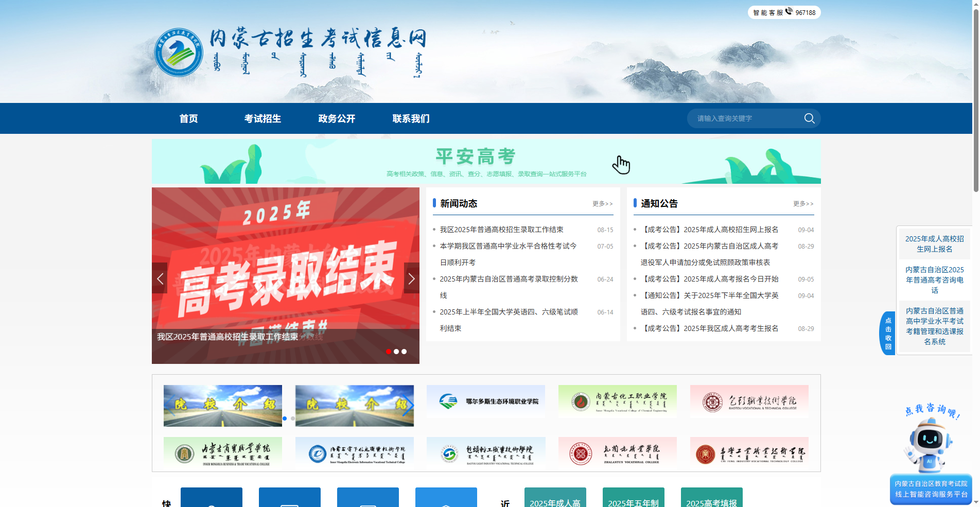Select 包头职业技术学院 logo

(x=749, y=401)
